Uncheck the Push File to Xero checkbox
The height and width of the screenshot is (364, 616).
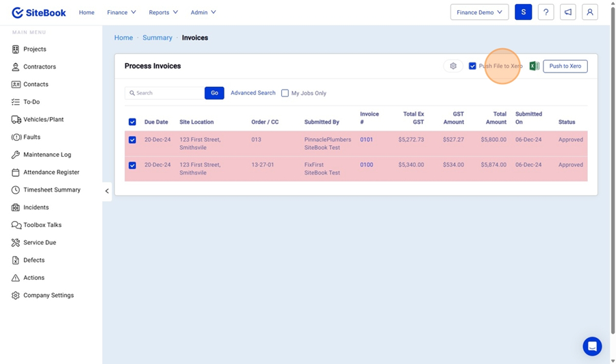pyautogui.click(x=472, y=66)
